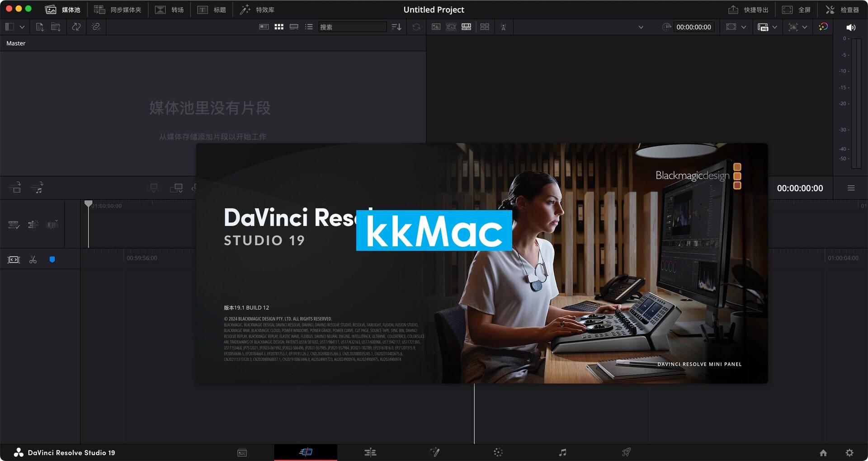The image size is (868, 461).
Task: Open project manager home icon
Action: tap(823, 452)
